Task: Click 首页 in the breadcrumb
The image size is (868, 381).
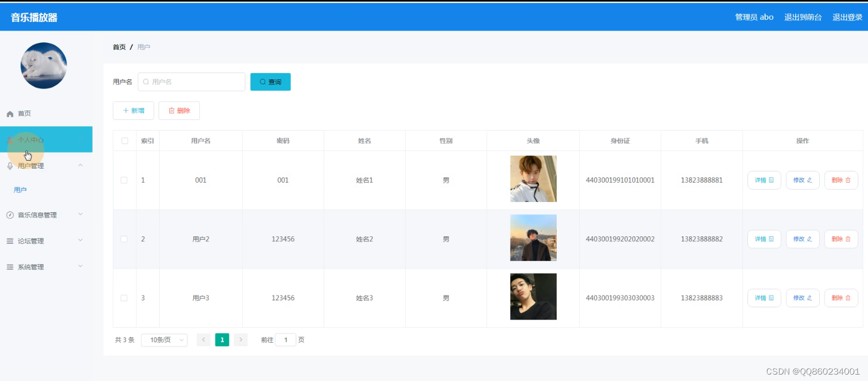Action: point(119,47)
